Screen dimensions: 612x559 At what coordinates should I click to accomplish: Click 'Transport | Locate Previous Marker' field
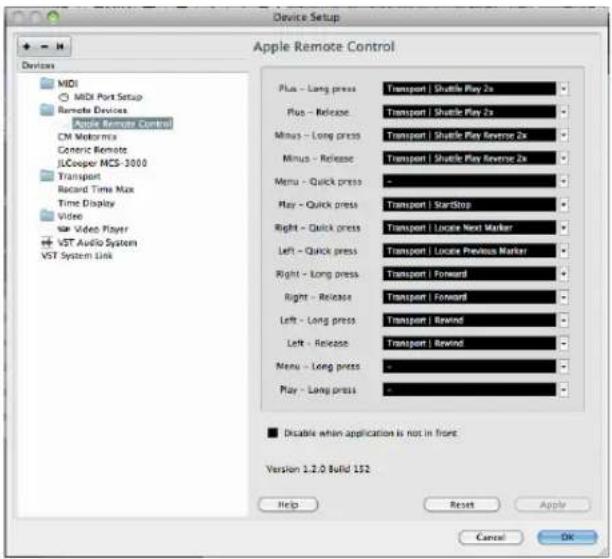469,251
